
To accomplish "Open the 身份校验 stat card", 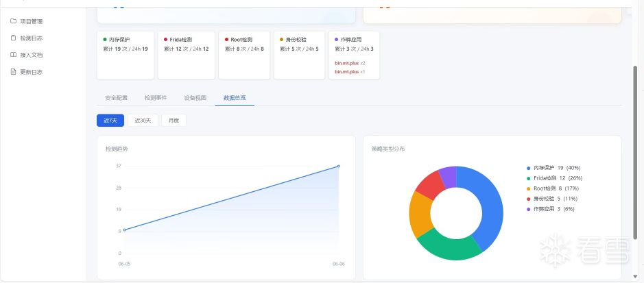I will [x=300, y=56].
